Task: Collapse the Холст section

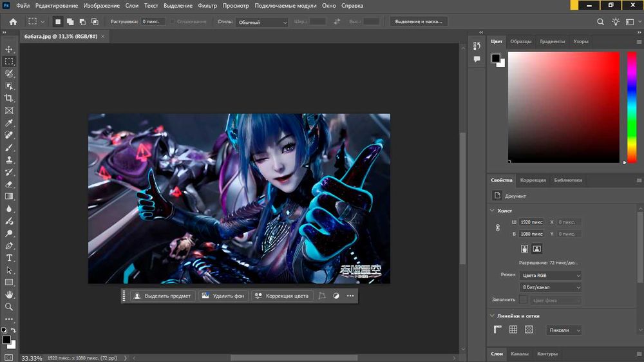Action: [492, 210]
